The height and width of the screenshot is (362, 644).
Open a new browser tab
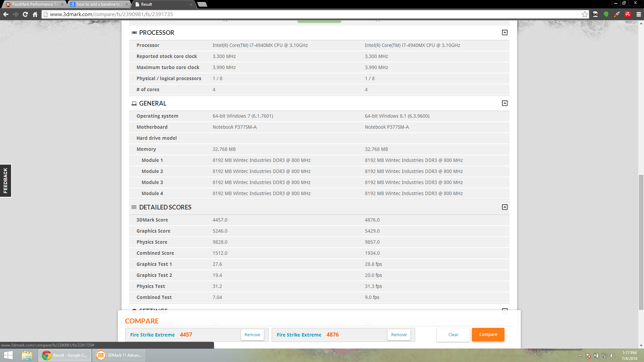[x=202, y=4]
